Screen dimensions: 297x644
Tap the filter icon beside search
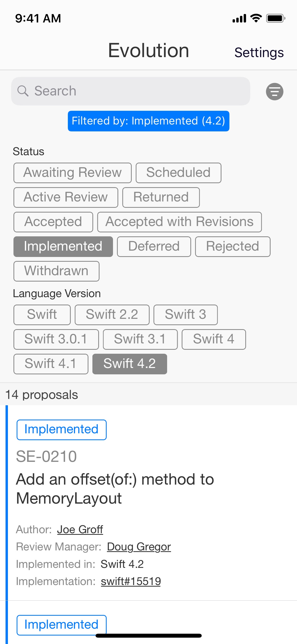(275, 91)
